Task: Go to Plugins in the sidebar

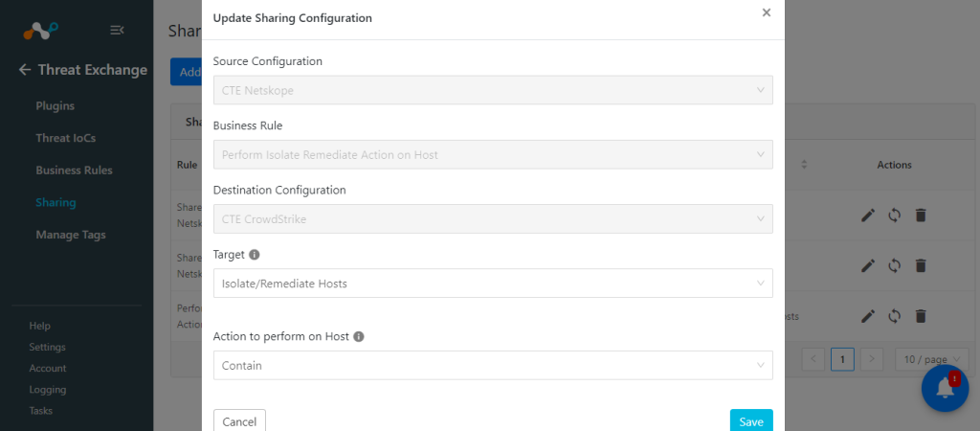Action: [x=55, y=105]
